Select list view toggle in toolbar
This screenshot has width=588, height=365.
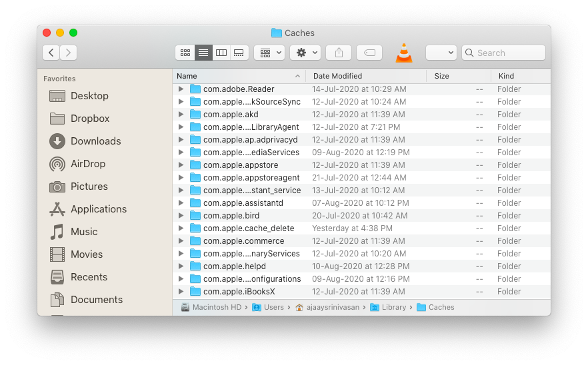point(203,53)
